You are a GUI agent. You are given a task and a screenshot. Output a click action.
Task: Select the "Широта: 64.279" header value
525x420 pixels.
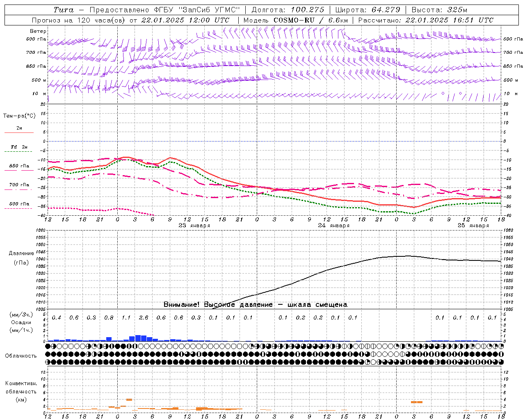pyautogui.click(x=367, y=10)
